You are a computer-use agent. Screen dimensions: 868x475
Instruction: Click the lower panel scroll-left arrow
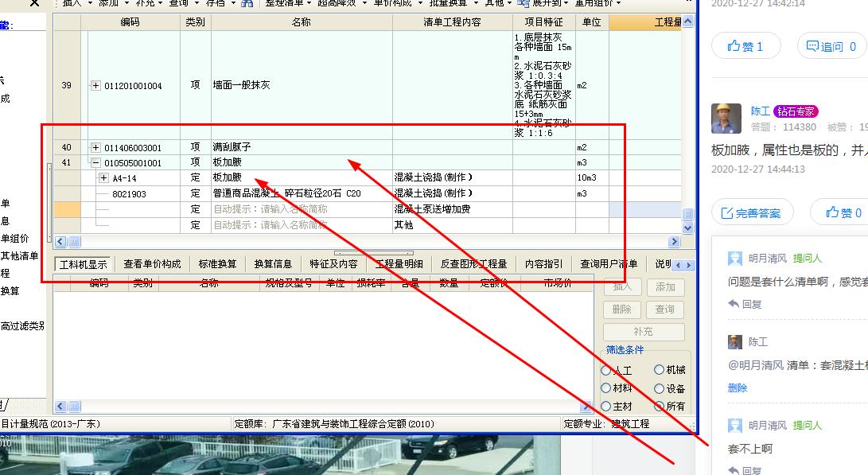pos(60,407)
